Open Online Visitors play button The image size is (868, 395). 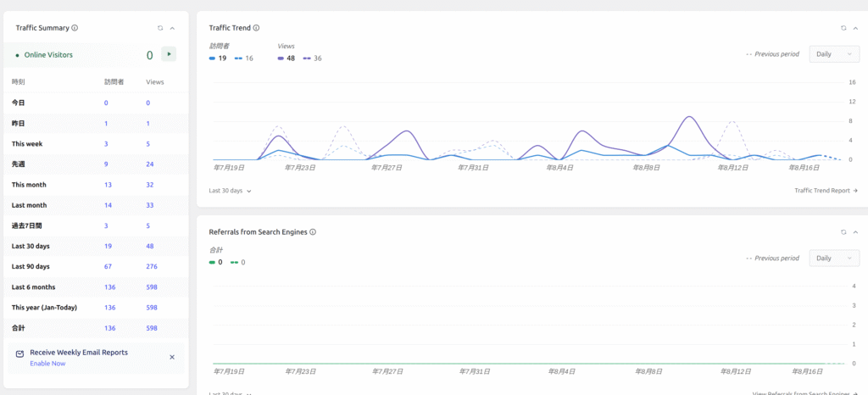[x=170, y=54]
